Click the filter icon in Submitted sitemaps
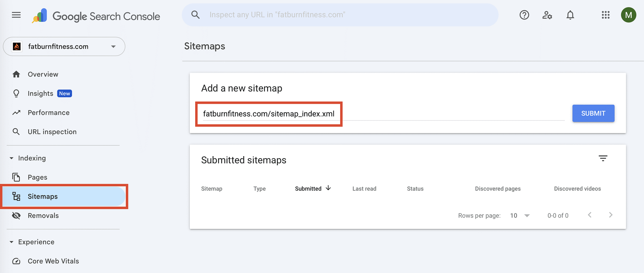644x273 pixels. pyautogui.click(x=603, y=158)
